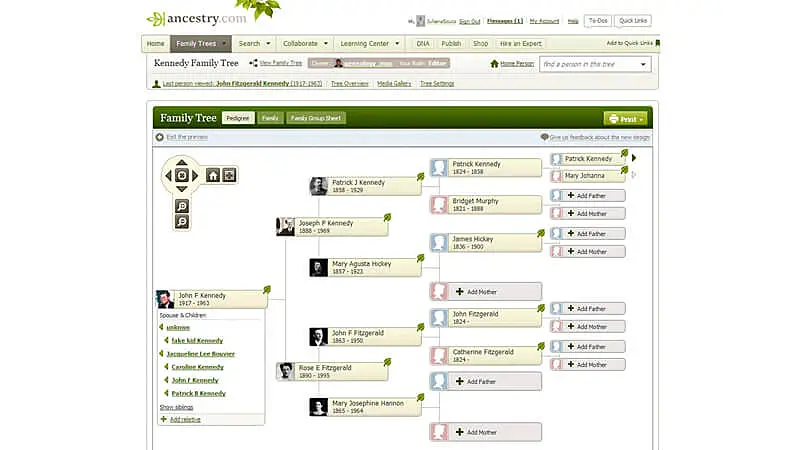Open the DNA nav item
Image resolution: width=800 pixels, height=450 pixels.
423,44
